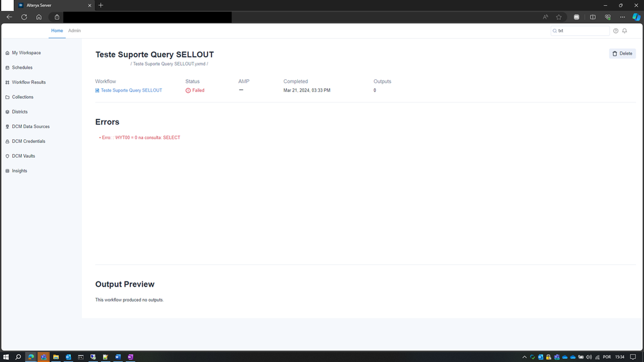Click the browser address bar
Viewport: 644px width, 362px height.
148,17
